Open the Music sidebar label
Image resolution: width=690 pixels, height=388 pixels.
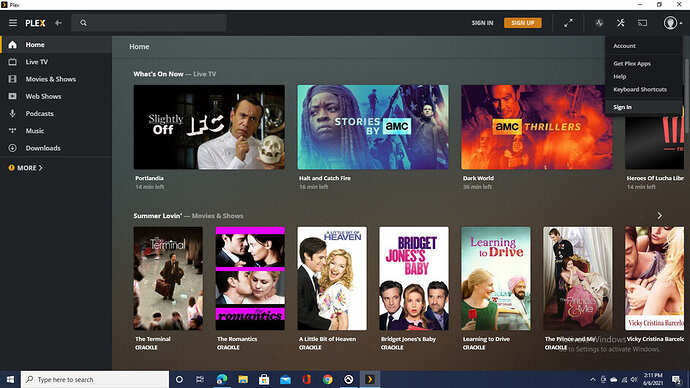[34, 131]
